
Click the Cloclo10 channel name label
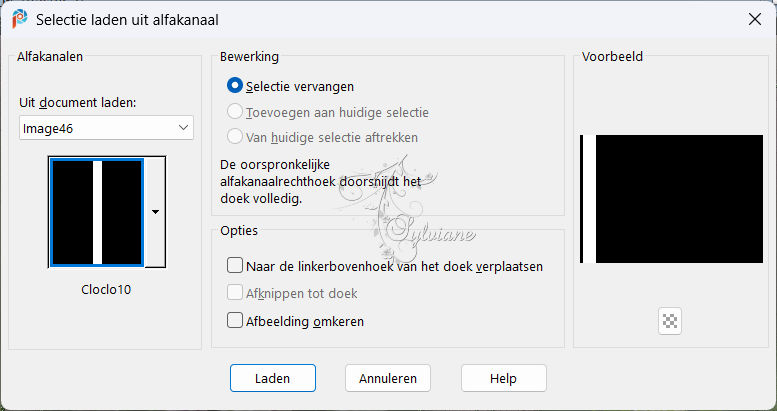pos(106,290)
